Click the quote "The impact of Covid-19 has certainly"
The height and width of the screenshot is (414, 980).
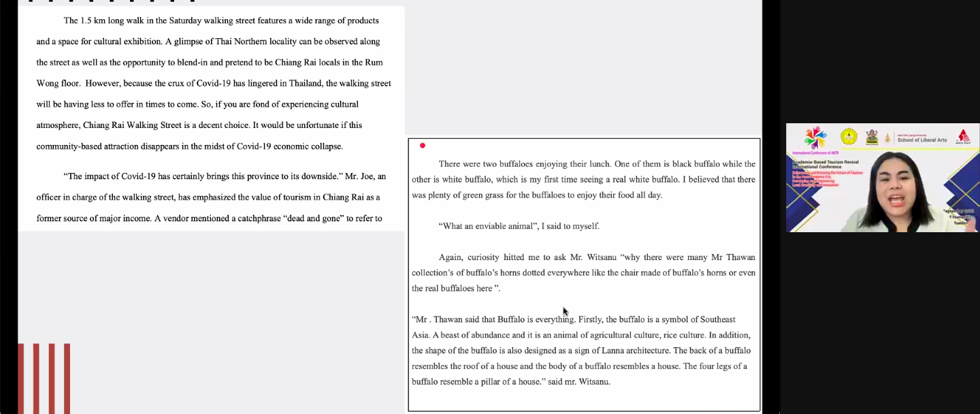[x=225, y=176]
